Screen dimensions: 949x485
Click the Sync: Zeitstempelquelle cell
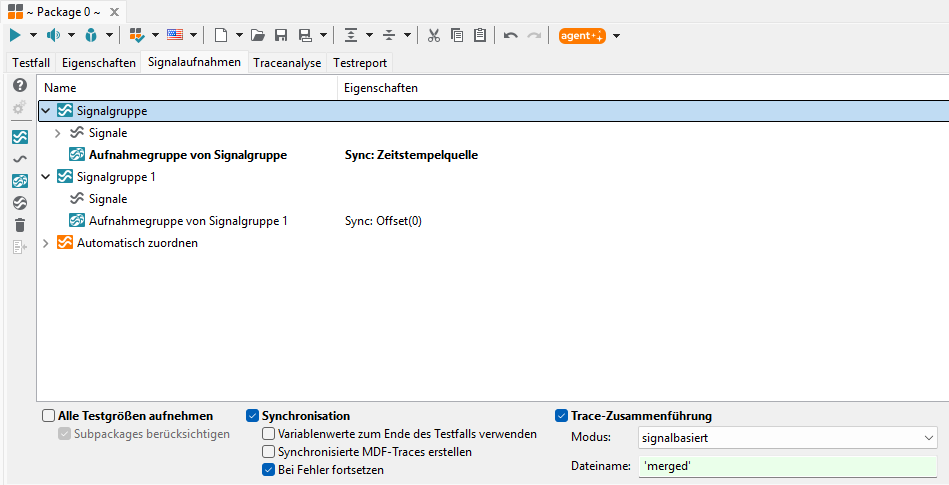pyautogui.click(x=412, y=155)
